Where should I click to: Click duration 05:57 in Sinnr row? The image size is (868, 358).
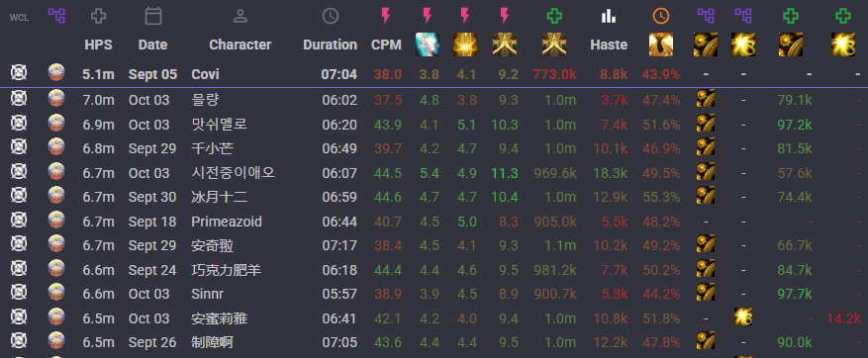[339, 294]
